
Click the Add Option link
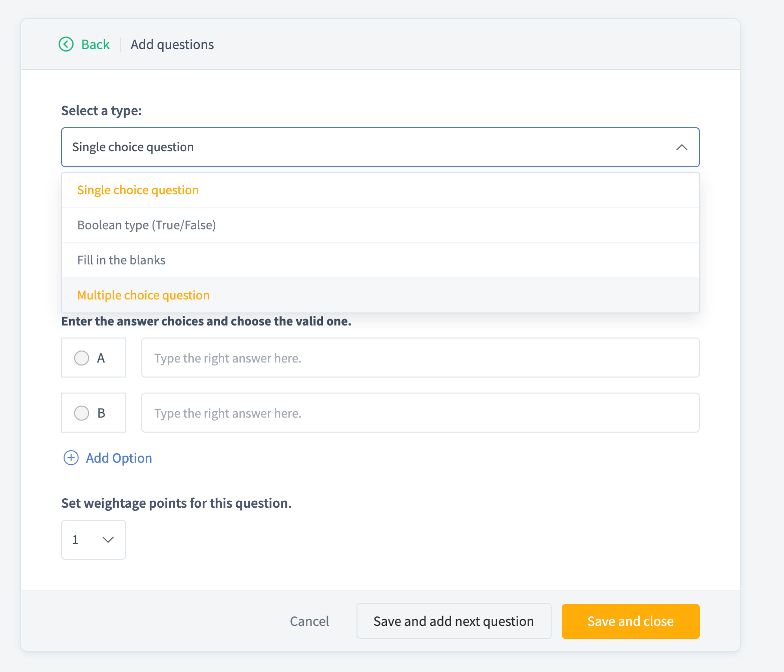coord(119,458)
